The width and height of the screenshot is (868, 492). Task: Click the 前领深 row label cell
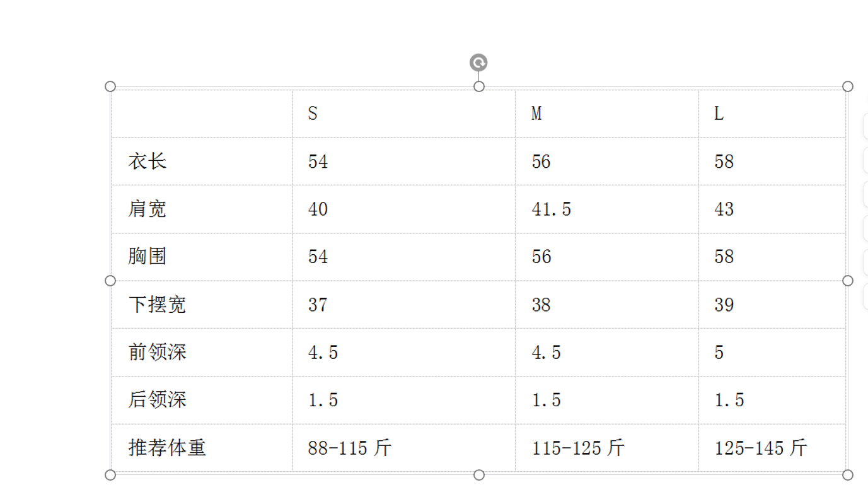[202, 352]
